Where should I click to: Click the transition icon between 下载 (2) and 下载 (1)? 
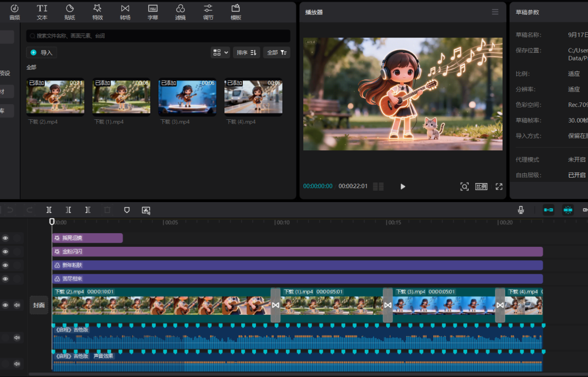pyautogui.click(x=275, y=305)
